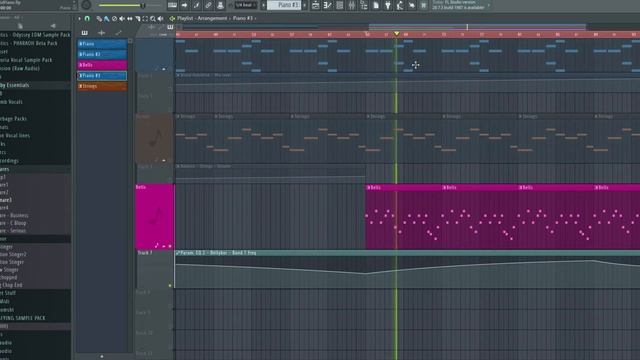640x360 pixels.
Task: Open the SAMPLE PACK folder near browser bottom
Action: coord(23,318)
